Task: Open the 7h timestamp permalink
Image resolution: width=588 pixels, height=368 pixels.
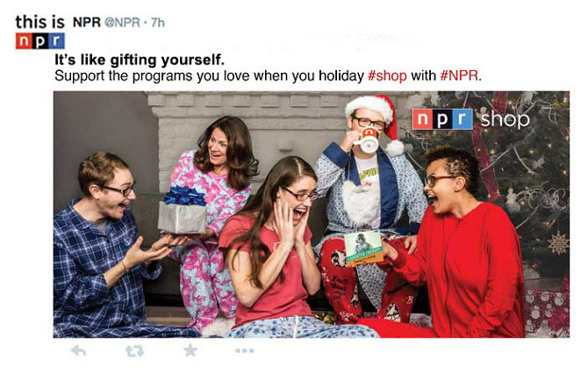Action: tap(157, 23)
